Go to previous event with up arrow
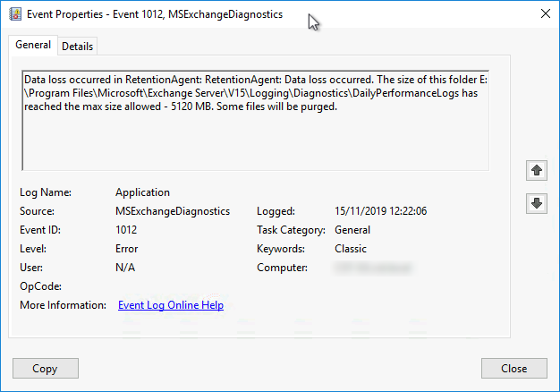Image resolution: width=560 pixels, height=392 pixels. tap(537, 170)
